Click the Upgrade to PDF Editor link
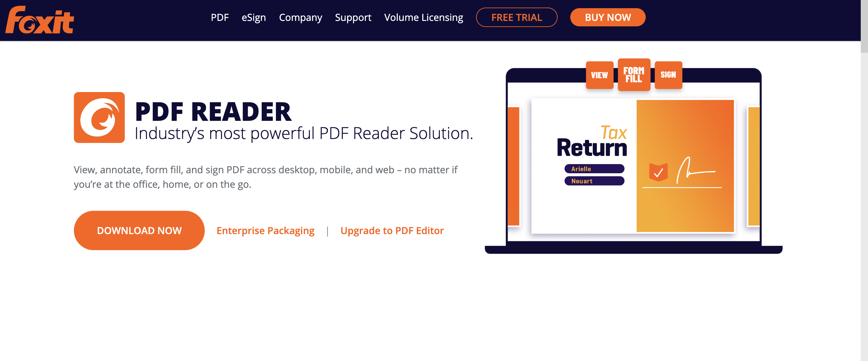 (x=391, y=230)
